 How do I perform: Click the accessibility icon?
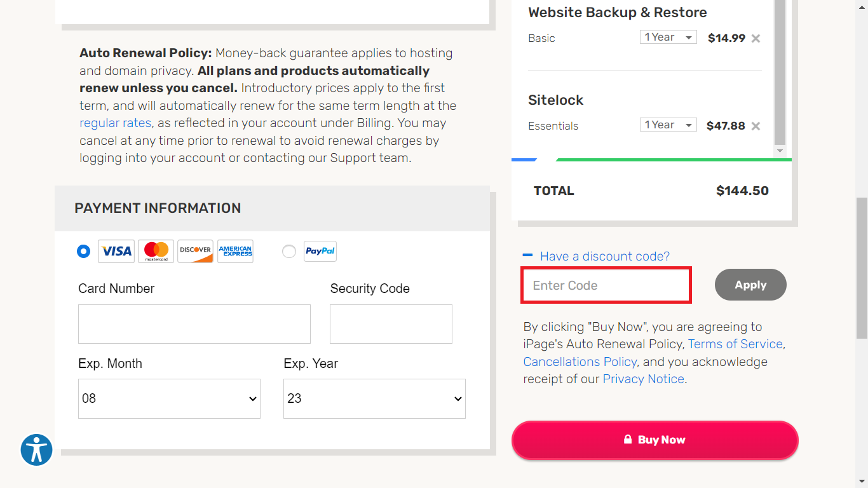(36, 450)
